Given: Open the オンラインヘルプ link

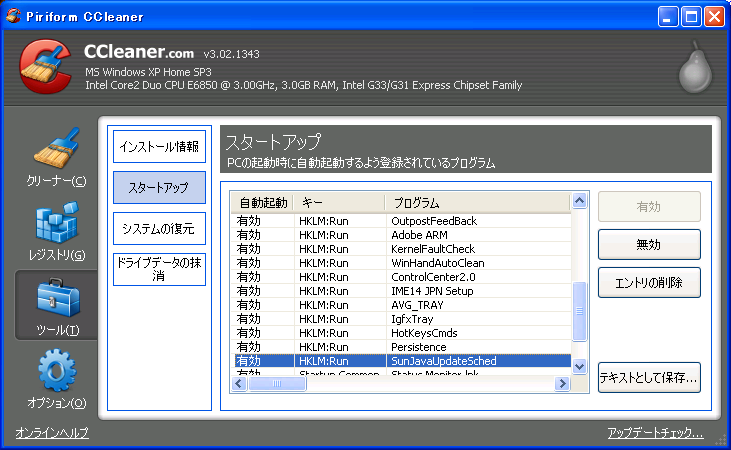Looking at the screenshot, I should [52, 433].
